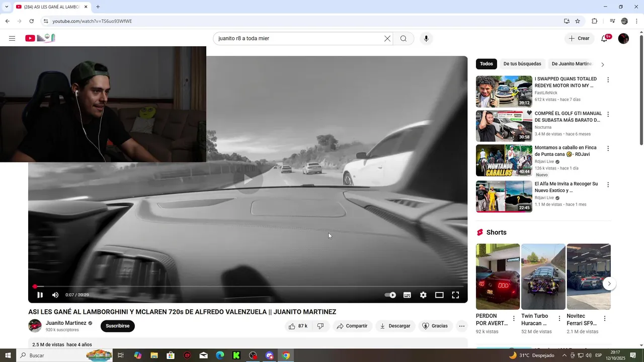The height and width of the screenshot is (362, 644).
Task: Install app icon in address bar
Action: pyautogui.click(x=567, y=21)
